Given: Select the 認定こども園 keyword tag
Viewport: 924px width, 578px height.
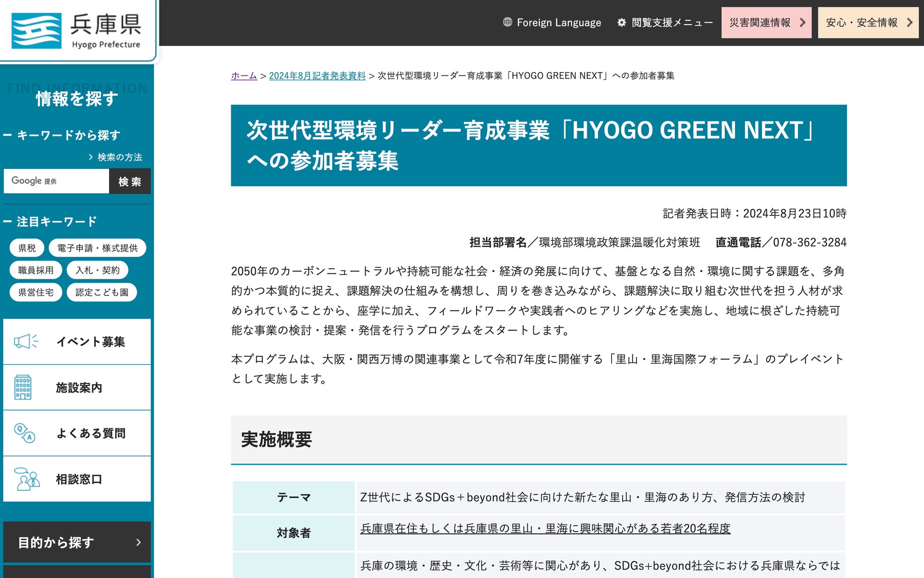Looking at the screenshot, I should [101, 292].
